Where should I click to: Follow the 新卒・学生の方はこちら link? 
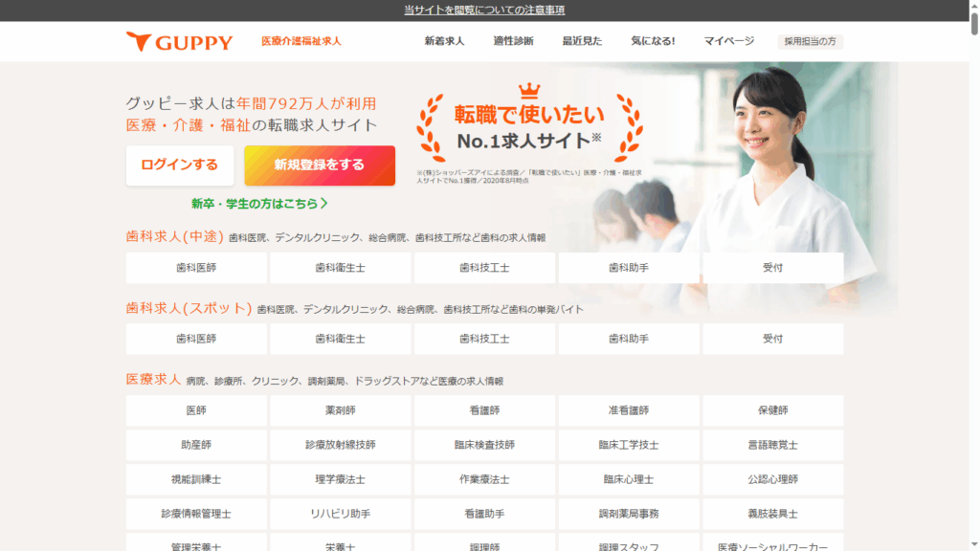(259, 203)
